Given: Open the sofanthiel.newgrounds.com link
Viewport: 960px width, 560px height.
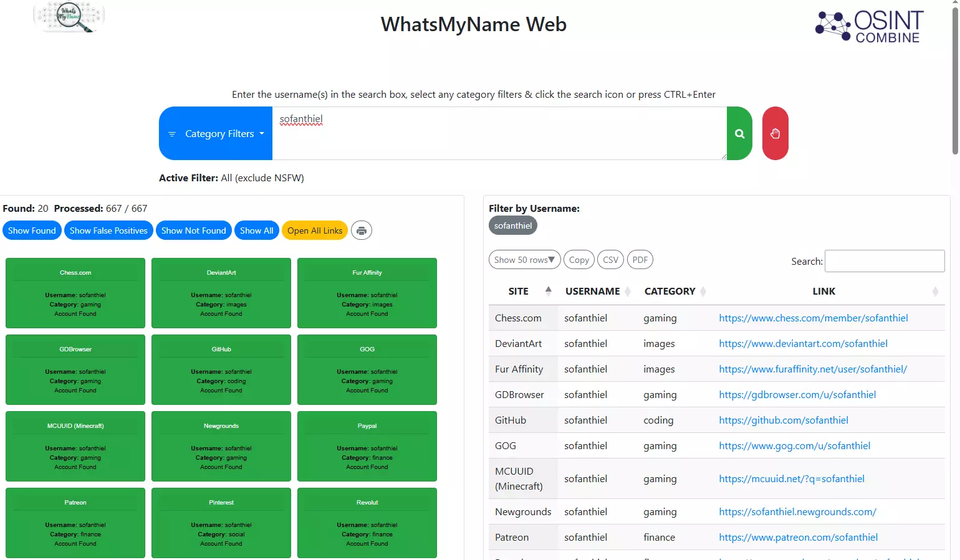Looking at the screenshot, I should (798, 511).
